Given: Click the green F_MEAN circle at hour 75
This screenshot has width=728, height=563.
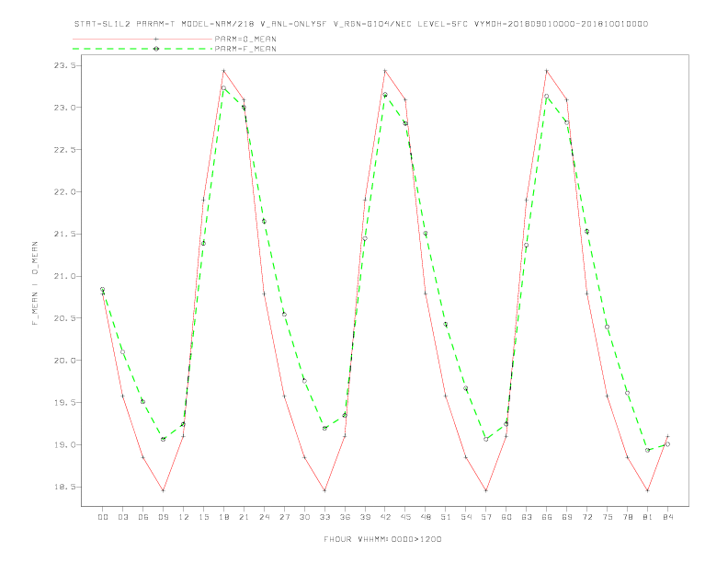Looking at the screenshot, I should click(x=607, y=327).
